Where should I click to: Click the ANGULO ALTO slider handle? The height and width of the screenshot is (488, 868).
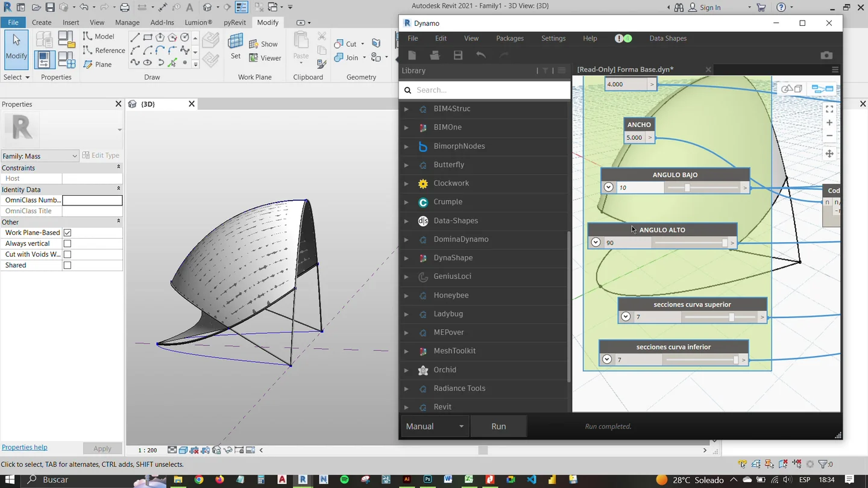click(725, 243)
